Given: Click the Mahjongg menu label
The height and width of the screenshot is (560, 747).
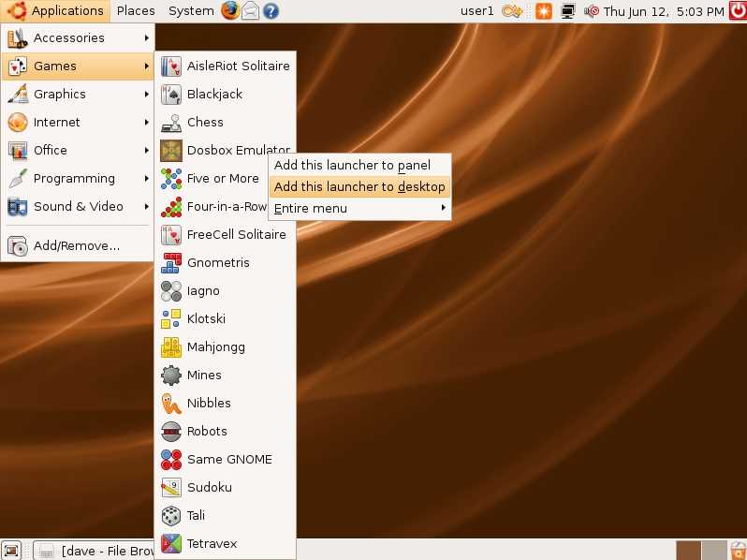Looking at the screenshot, I should point(216,347).
